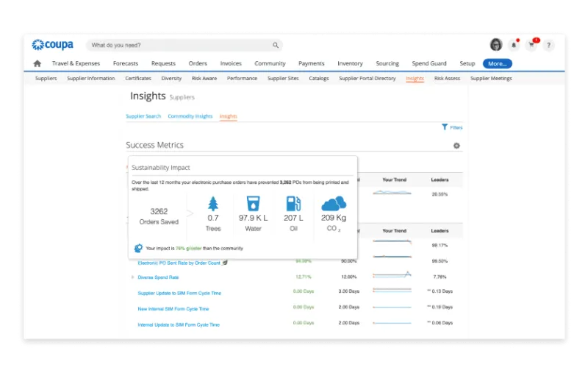
Task: Click the Coupa home icon
Action: [37, 63]
